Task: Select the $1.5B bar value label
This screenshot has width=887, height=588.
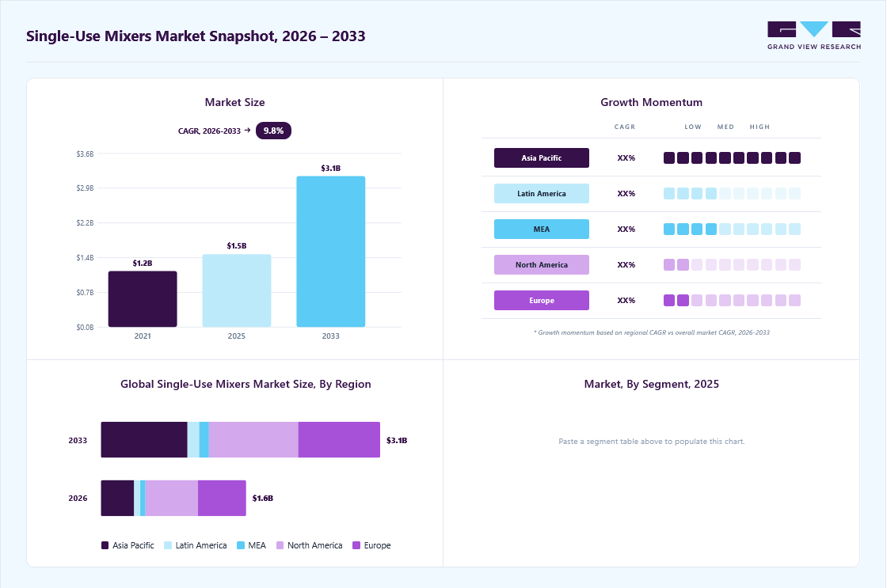Action: (237, 246)
